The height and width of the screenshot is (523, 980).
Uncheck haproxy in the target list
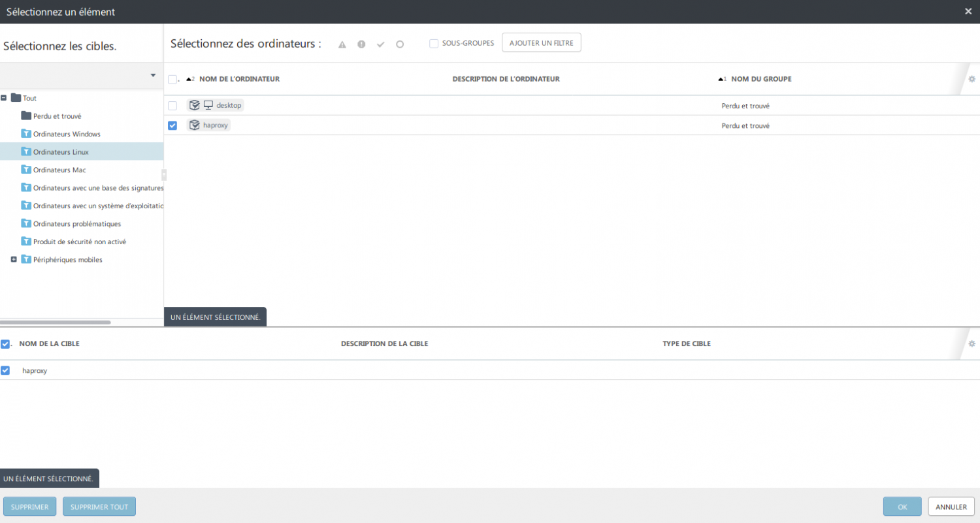tap(5, 370)
